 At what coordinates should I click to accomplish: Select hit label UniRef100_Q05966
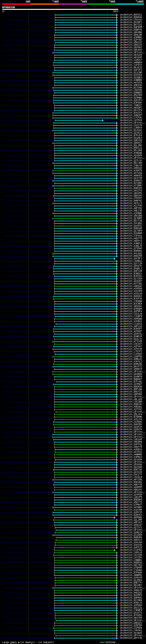tap(131, 605)
